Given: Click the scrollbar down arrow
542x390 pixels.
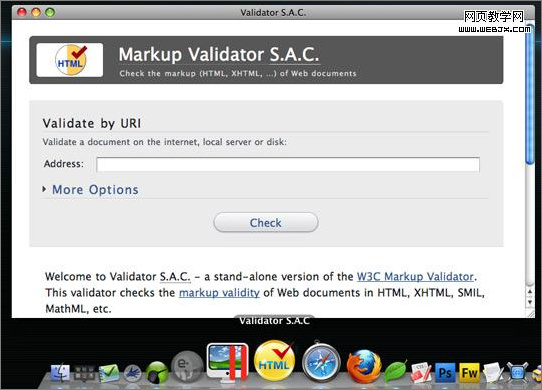Looking at the screenshot, I should click(x=530, y=302).
